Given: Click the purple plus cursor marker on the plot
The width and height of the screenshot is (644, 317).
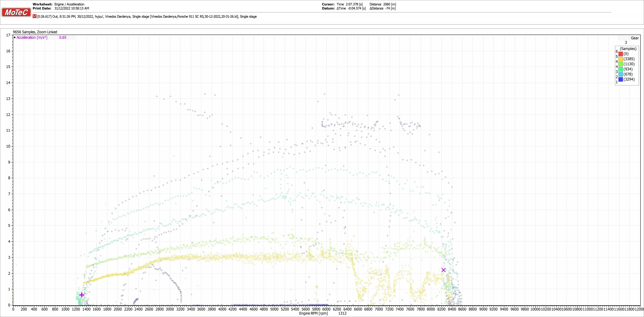Looking at the screenshot, I should point(82,295).
